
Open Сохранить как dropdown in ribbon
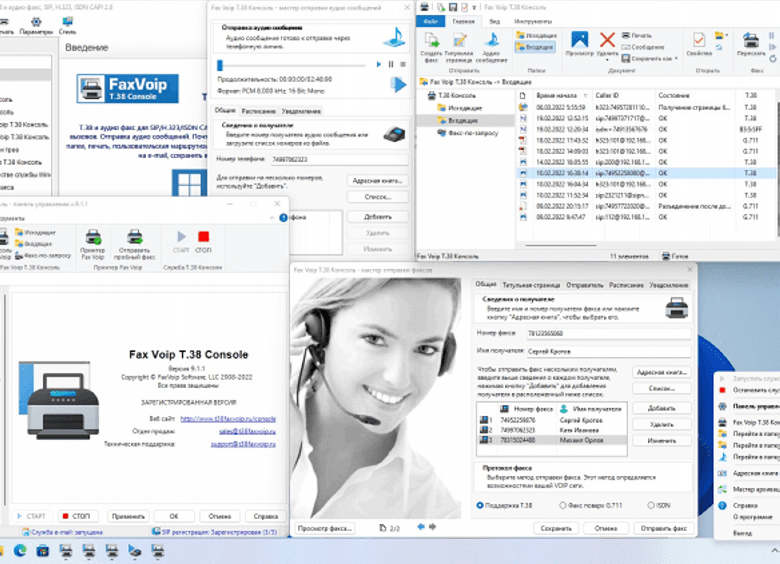point(677,59)
